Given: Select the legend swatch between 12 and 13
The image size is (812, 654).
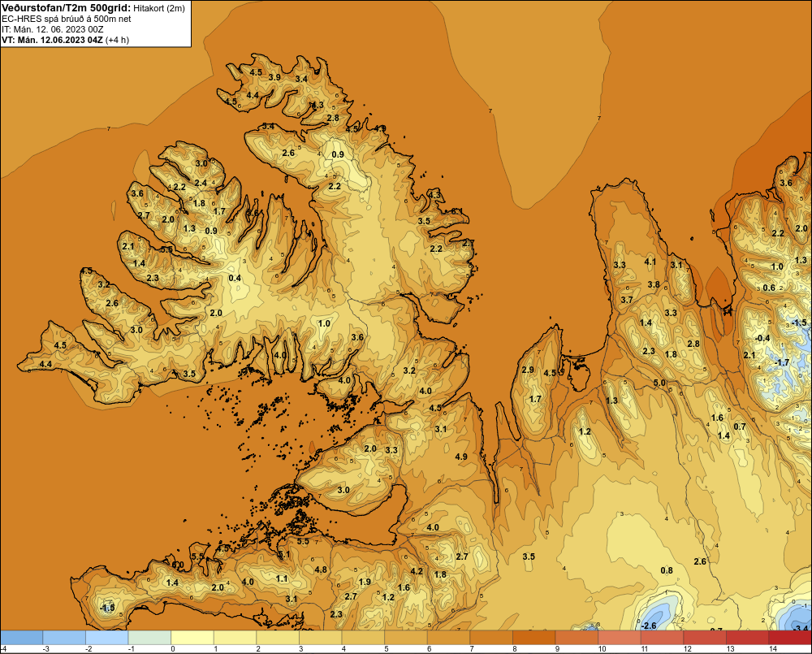Looking at the screenshot, I should [706, 638].
